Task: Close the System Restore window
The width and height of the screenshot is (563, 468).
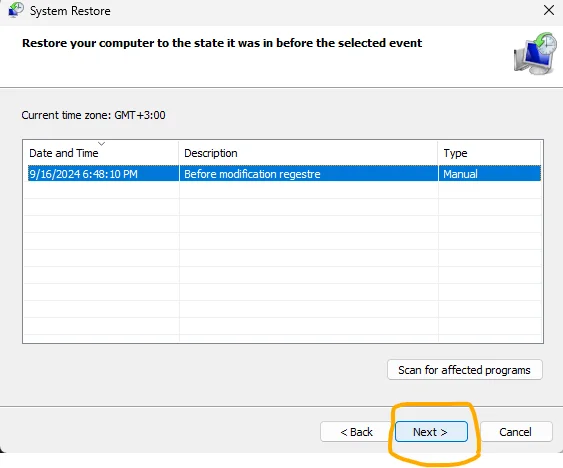Action: (x=549, y=10)
